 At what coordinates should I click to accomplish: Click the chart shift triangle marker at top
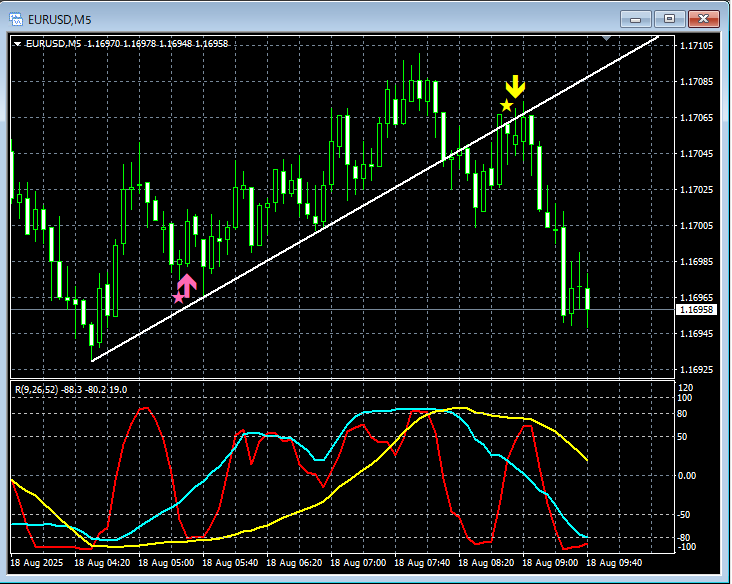coord(606,38)
